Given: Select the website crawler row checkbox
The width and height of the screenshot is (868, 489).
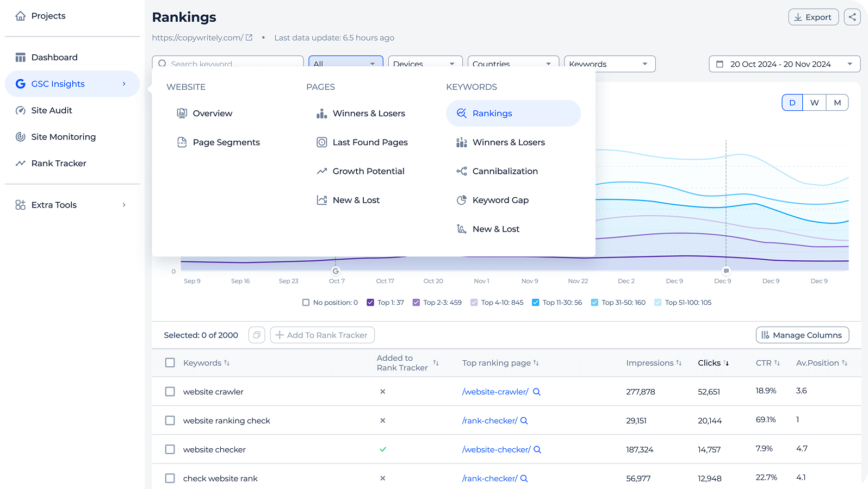Looking at the screenshot, I should pyautogui.click(x=170, y=392).
